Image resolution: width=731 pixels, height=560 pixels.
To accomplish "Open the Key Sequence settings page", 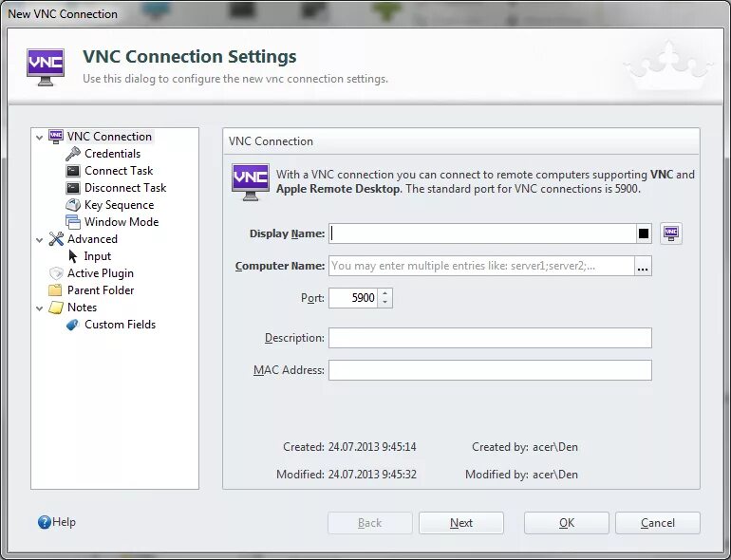I will click(120, 205).
